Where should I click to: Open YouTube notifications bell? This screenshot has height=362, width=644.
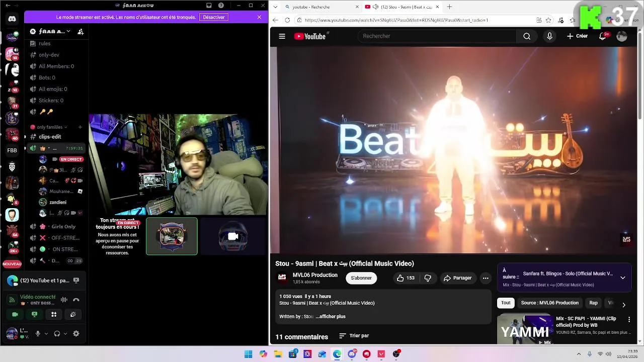coord(603,36)
